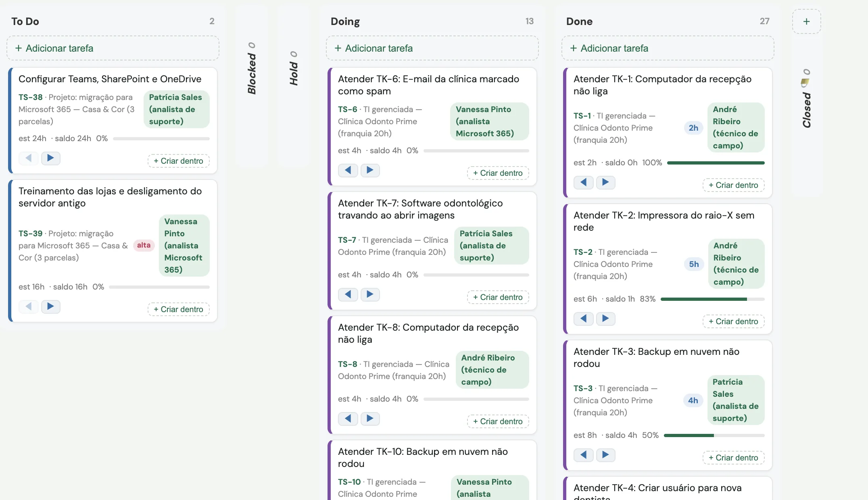Add a task in To Do column

[x=113, y=48]
